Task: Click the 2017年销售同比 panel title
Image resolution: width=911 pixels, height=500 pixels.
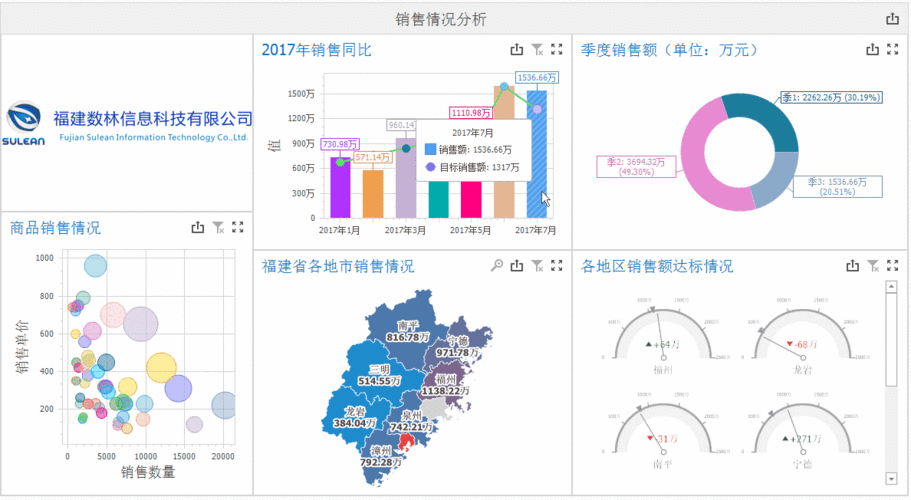Action: coord(317,50)
